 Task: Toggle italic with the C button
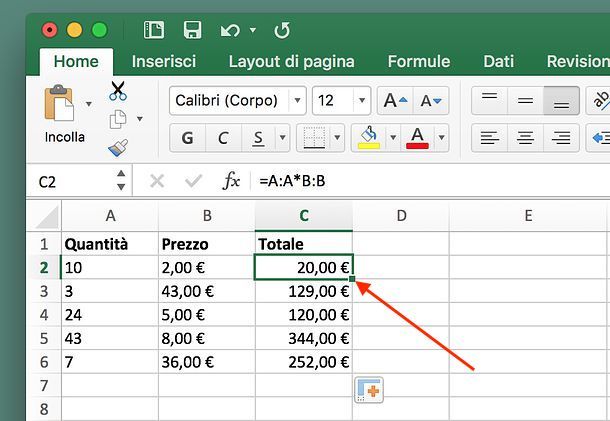click(223, 138)
